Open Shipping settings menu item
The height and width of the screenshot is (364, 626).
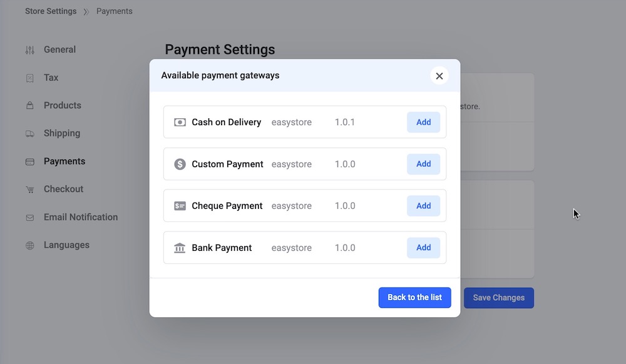click(x=62, y=133)
